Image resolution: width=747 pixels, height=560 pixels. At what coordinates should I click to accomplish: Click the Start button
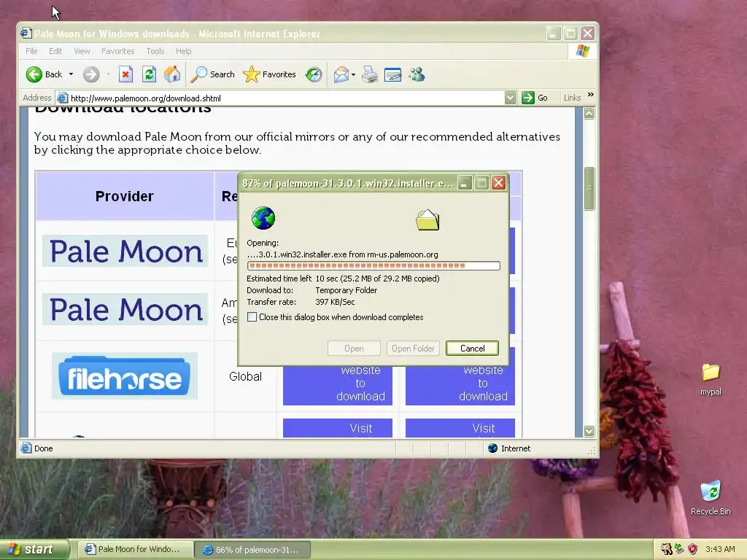(34, 549)
